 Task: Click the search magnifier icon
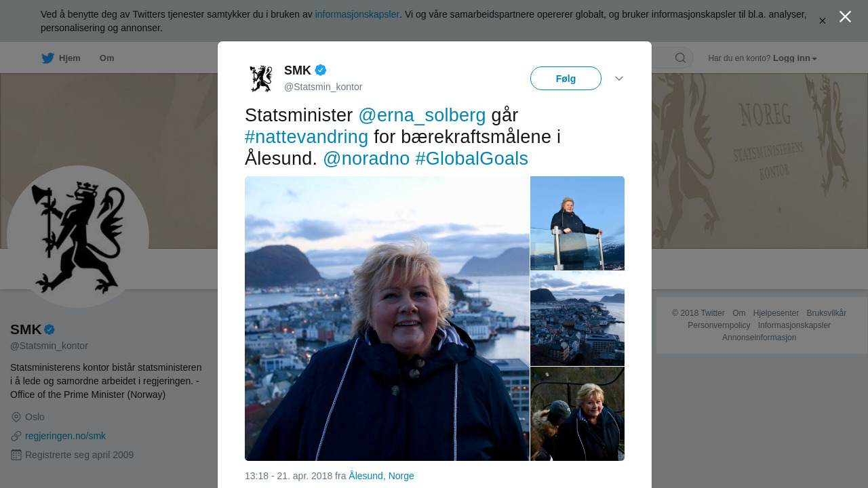point(680,58)
